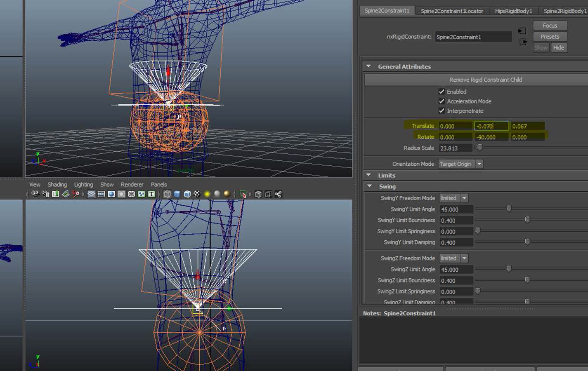Toggle the 2D Pan/Zoom icon
The height and width of the screenshot is (371, 588).
tap(76, 194)
